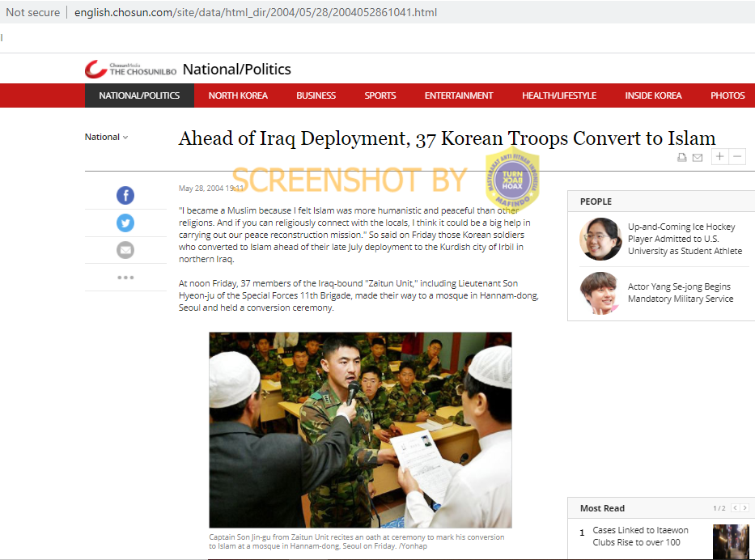Open Actor Yang Se-jong article link
Viewport: 755px width, 560px height.
point(681,293)
